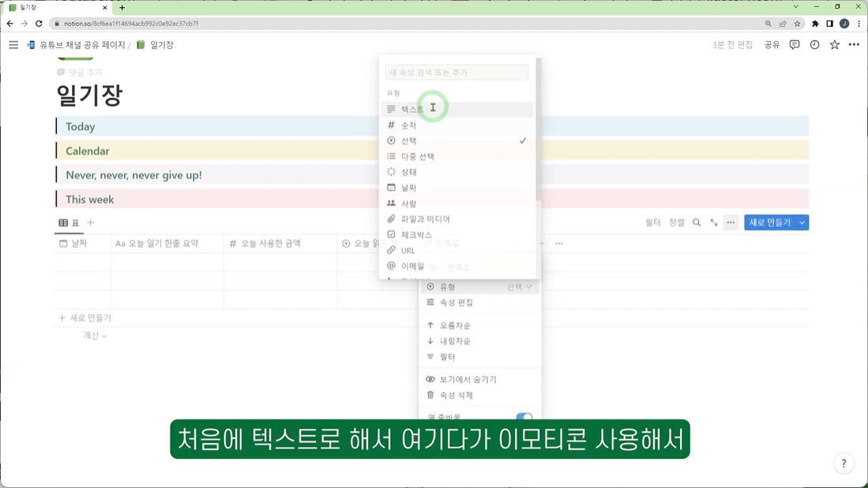Click the 날짜 column header
Viewport: 868px width, 488px height.
tap(82, 243)
